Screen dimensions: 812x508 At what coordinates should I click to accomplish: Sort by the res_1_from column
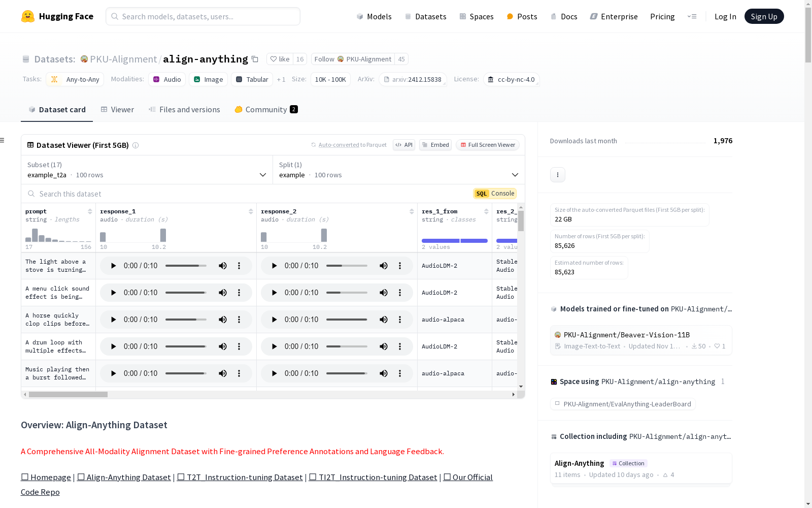(x=486, y=211)
